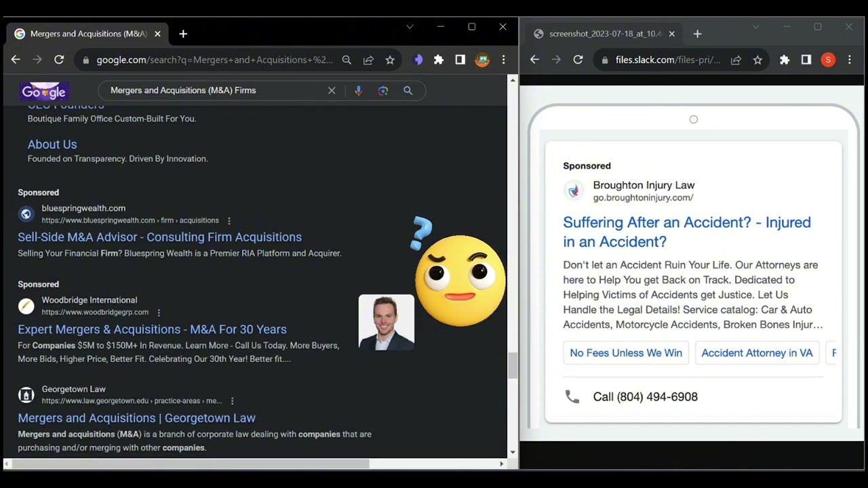This screenshot has width=868, height=488.
Task: Open Extensions puzzle icon in Slack window
Action: click(785, 60)
